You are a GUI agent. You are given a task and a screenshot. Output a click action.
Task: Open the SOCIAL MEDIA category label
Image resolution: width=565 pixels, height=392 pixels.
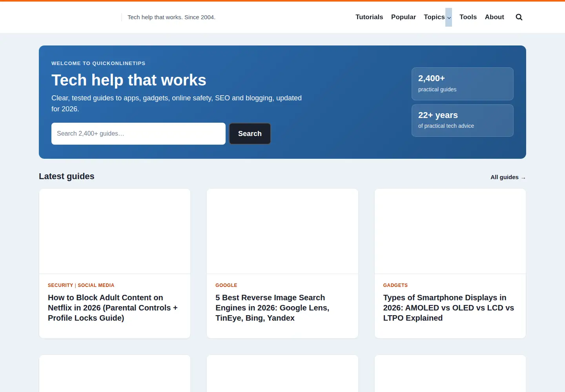tap(96, 285)
